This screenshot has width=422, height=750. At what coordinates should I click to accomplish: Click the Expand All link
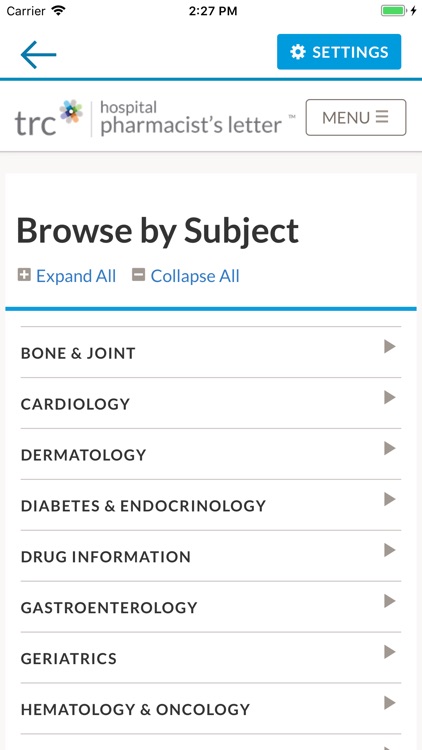click(x=76, y=276)
